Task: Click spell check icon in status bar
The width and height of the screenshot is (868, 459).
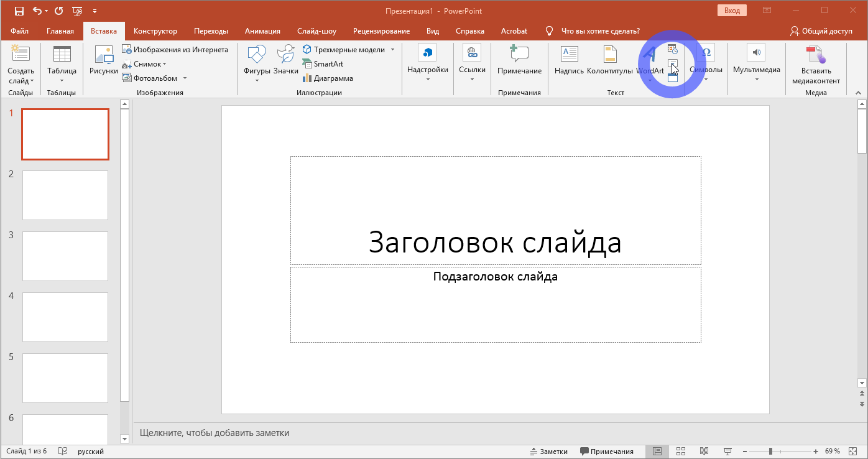Action: pos(62,452)
